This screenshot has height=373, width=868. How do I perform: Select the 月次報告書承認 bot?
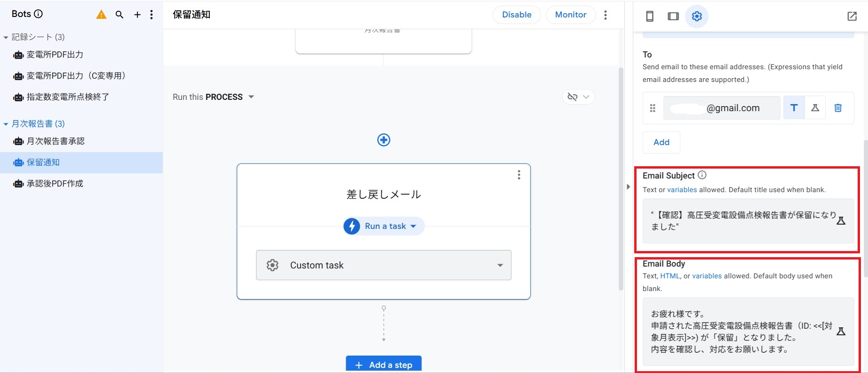(x=56, y=141)
